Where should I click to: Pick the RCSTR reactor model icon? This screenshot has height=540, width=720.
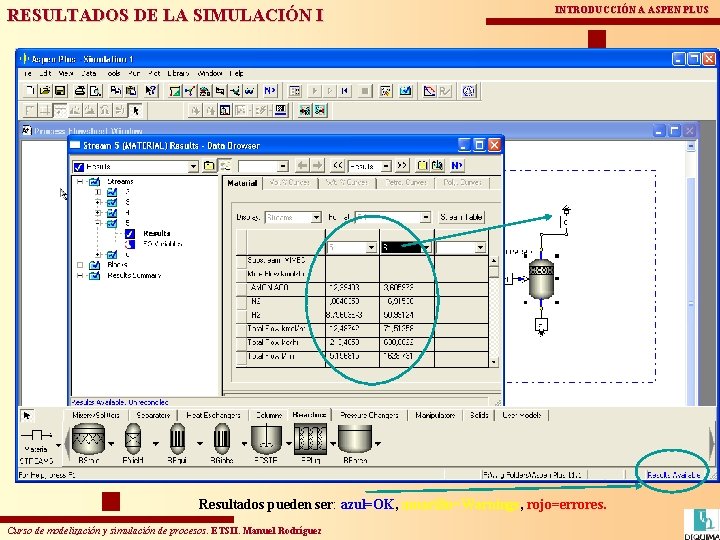266,439
